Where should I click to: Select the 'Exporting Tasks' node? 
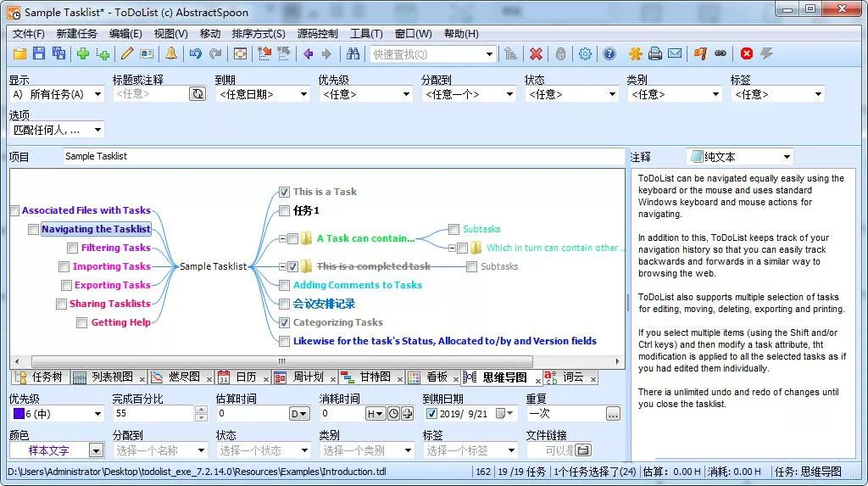(x=112, y=285)
